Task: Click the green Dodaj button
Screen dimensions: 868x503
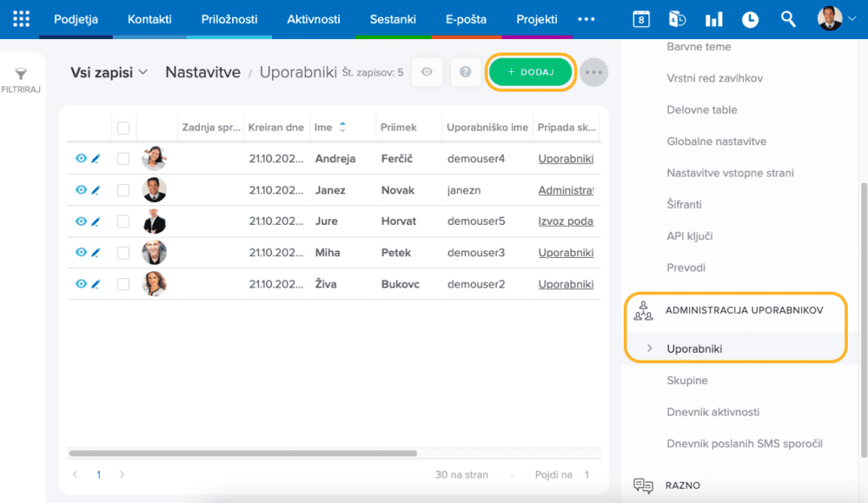Action: click(x=531, y=73)
